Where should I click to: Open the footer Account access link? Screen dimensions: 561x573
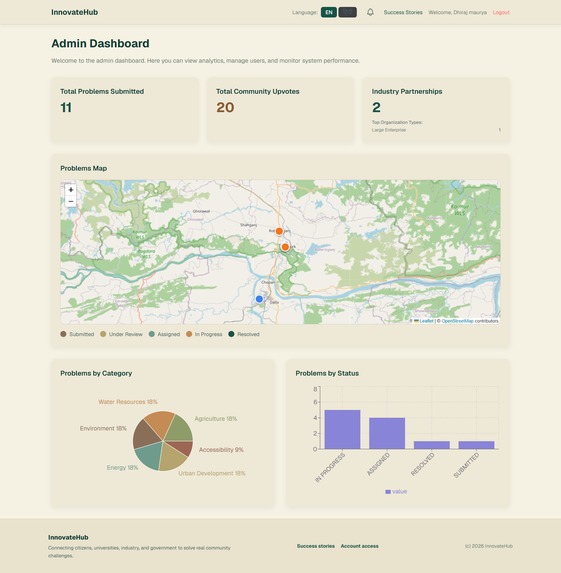pyautogui.click(x=360, y=546)
